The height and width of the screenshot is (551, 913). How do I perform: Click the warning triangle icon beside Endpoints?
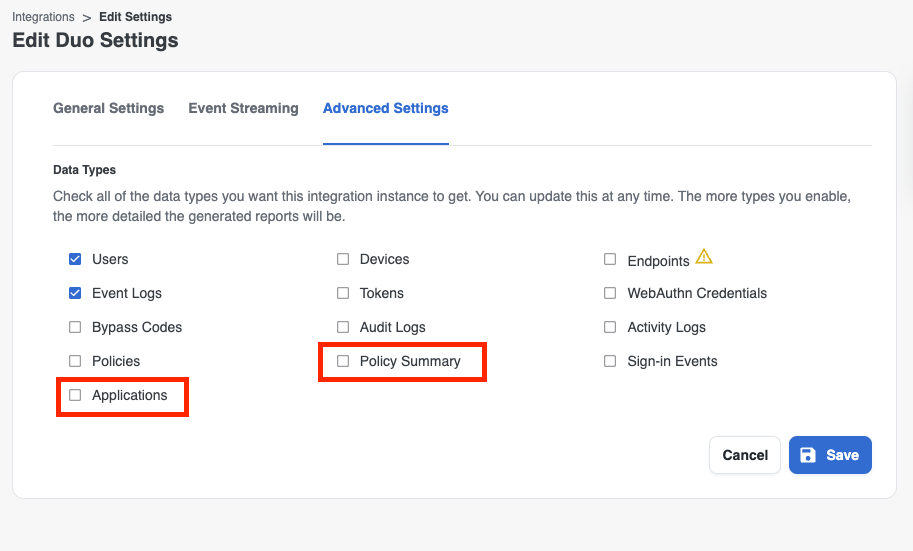click(704, 257)
